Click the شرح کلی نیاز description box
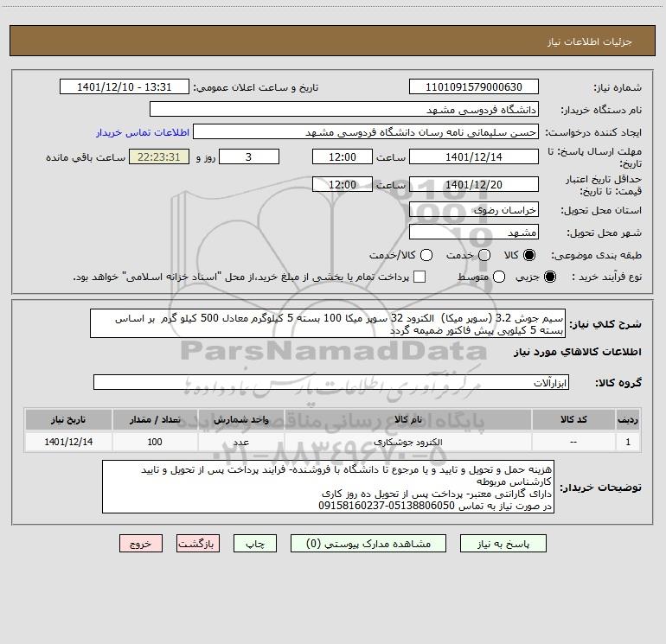Viewport: 666px width, 644px height. tap(328, 323)
